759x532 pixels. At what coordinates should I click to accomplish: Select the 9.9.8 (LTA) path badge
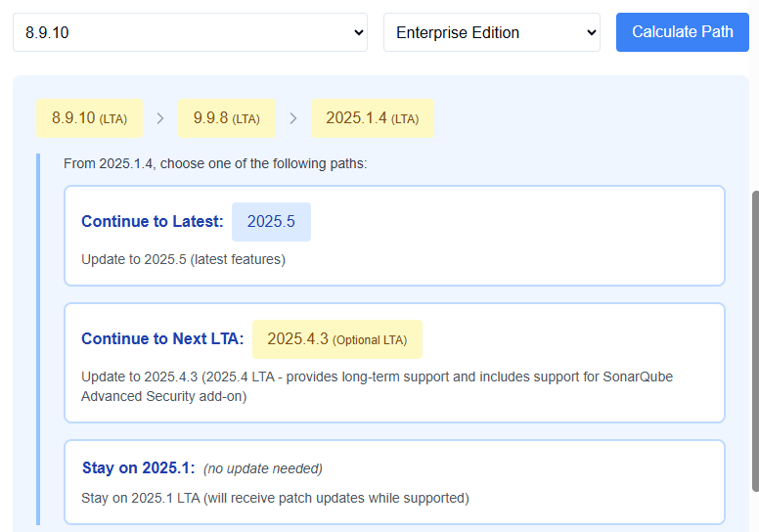226,118
